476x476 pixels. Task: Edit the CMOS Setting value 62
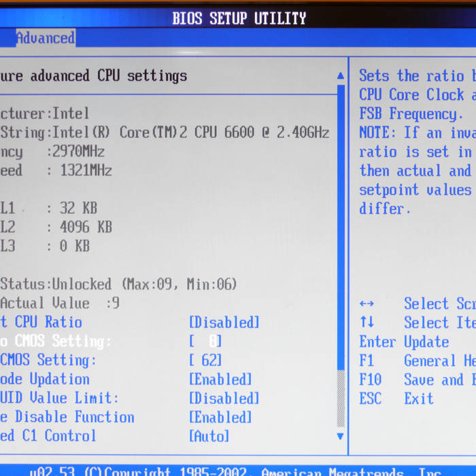[x=205, y=360]
